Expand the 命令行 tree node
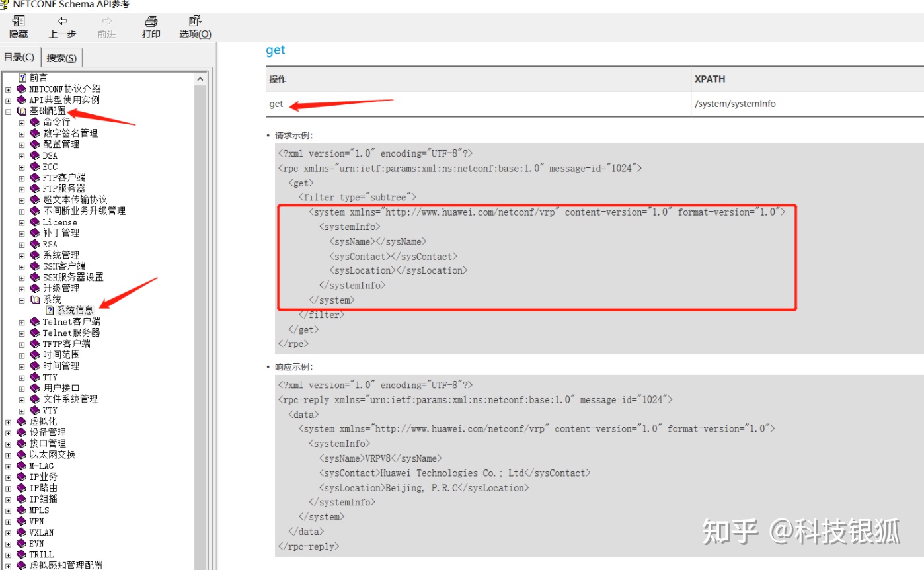Viewport: 924px width, 570px height. [x=22, y=122]
